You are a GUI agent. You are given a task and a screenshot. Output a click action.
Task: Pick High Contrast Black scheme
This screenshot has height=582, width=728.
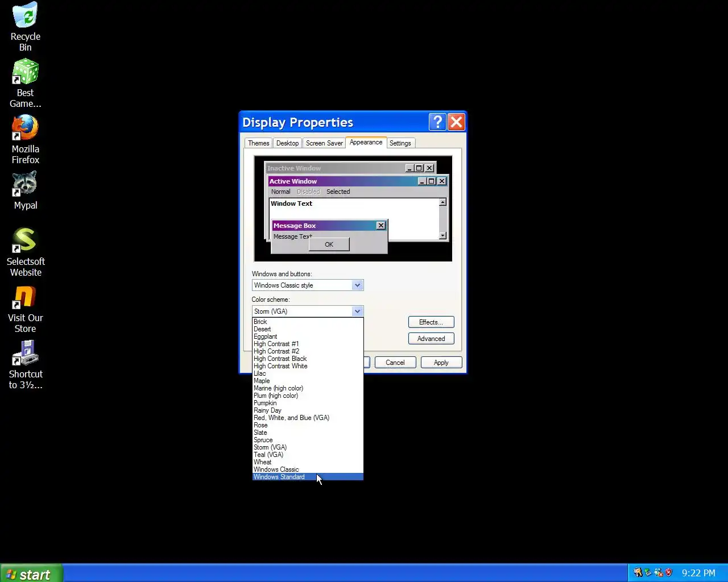[x=308, y=359]
